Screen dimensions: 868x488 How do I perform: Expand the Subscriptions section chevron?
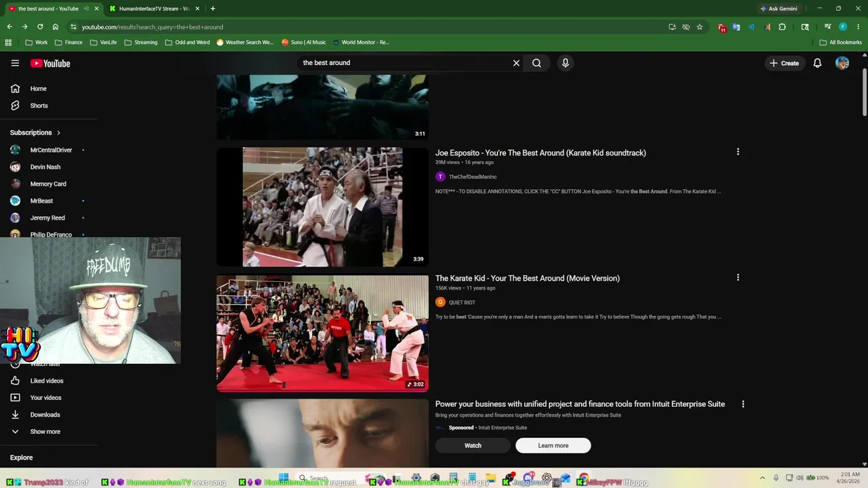pos(58,133)
